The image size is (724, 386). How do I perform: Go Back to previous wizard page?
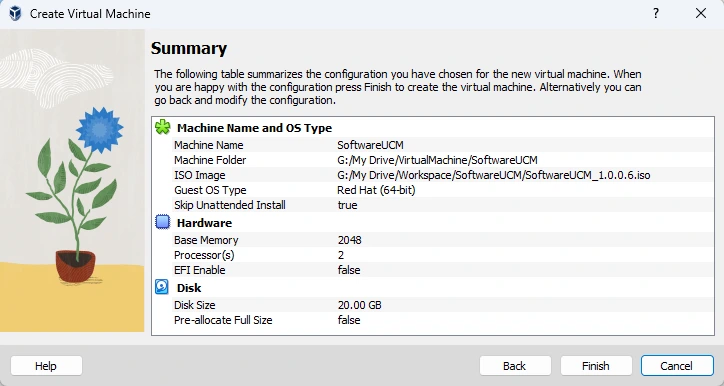click(x=515, y=366)
